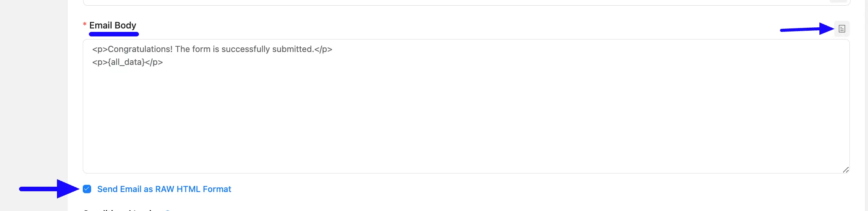The height and width of the screenshot is (211, 868).
Task: Click the page scrollbar on the right edge
Action: 866,106
